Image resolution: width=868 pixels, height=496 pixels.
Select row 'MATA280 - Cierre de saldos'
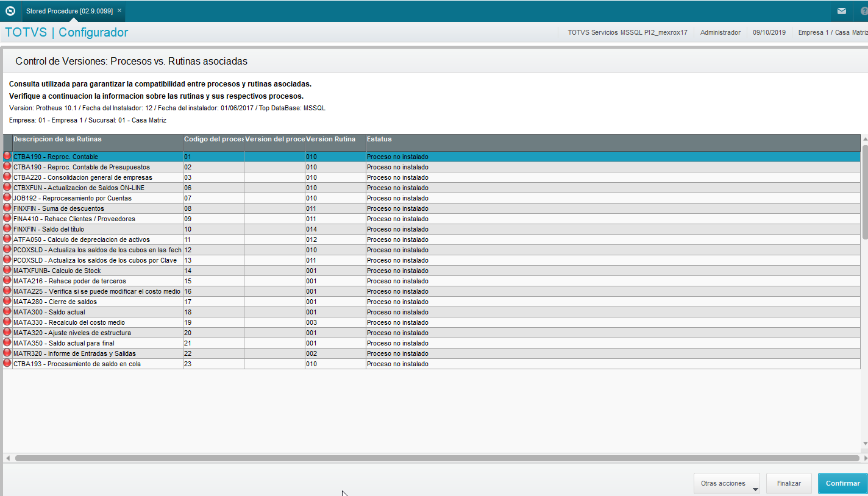click(x=432, y=302)
